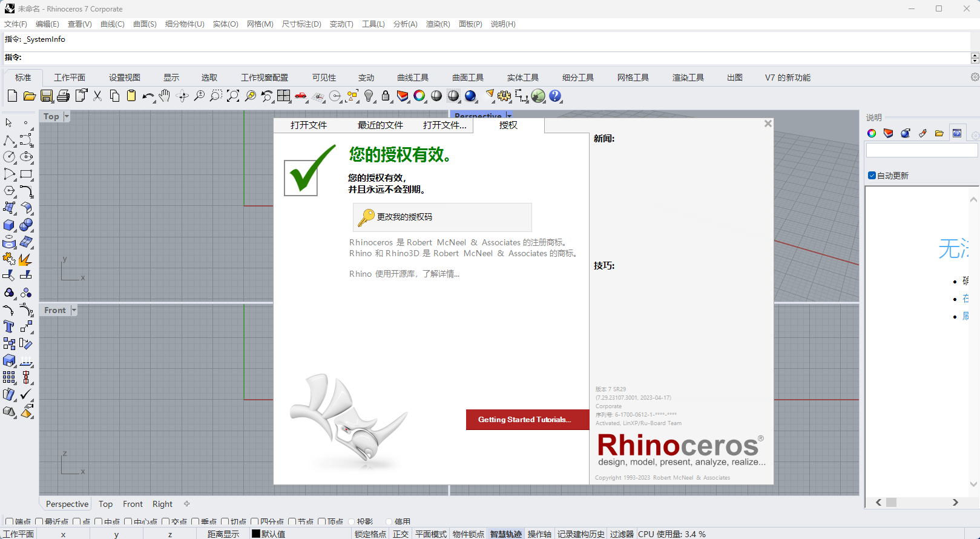Open the color wheel tab in 说明 panel
This screenshot has height=539, width=980.
872,133
